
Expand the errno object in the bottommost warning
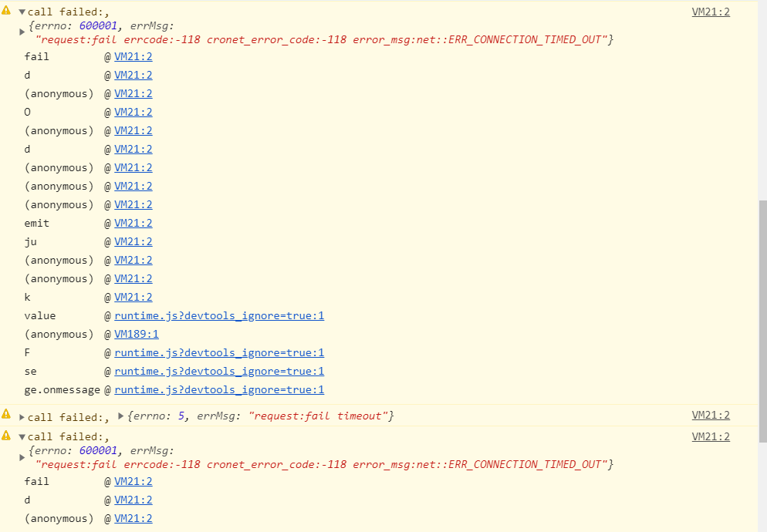pyautogui.click(x=22, y=458)
